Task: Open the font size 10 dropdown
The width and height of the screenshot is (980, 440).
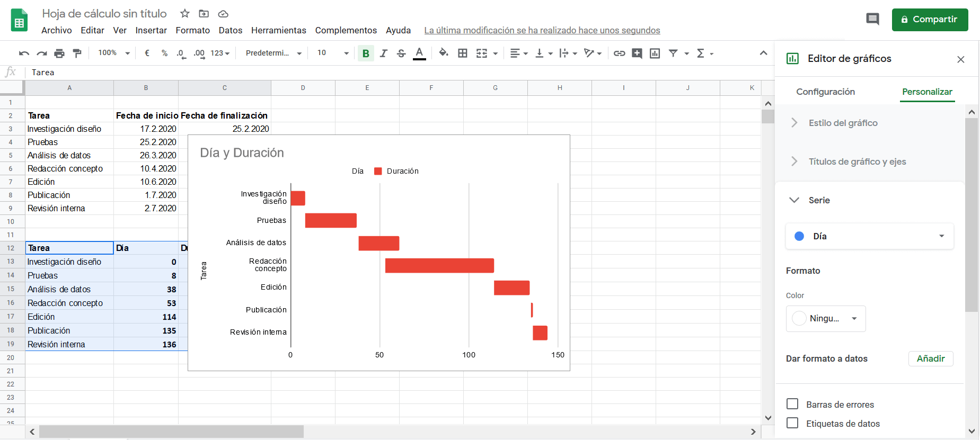Action: tap(333, 53)
